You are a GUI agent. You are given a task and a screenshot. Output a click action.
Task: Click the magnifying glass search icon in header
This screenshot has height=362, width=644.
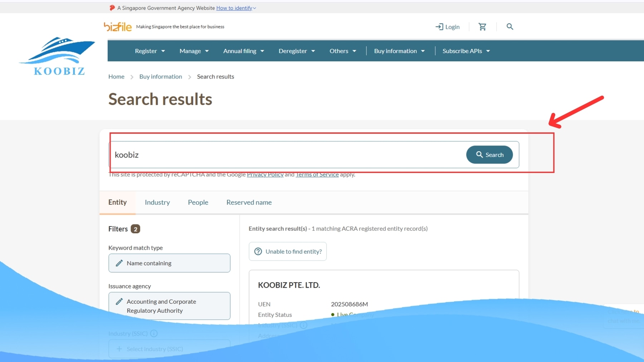[509, 26]
